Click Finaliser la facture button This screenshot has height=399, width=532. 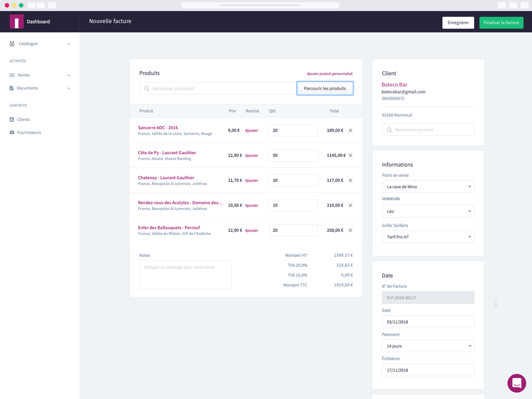click(501, 23)
